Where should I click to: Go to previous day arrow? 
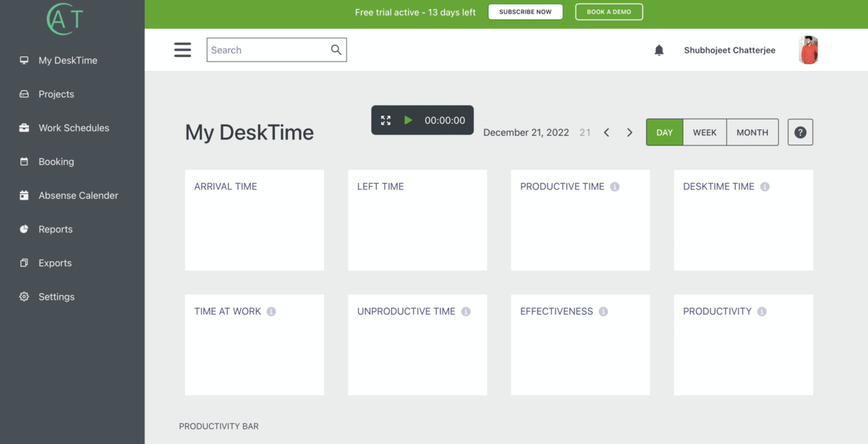click(606, 132)
